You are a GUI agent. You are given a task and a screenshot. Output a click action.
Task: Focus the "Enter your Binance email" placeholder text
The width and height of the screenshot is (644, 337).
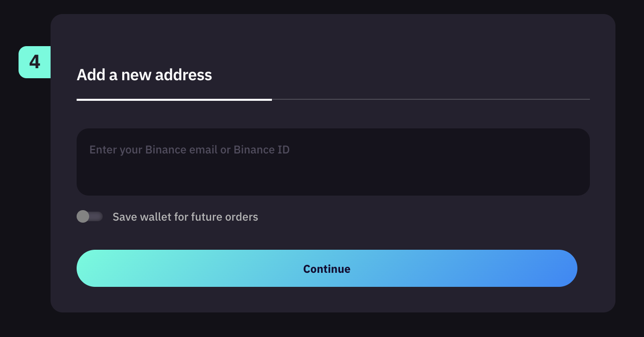tap(189, 150)
